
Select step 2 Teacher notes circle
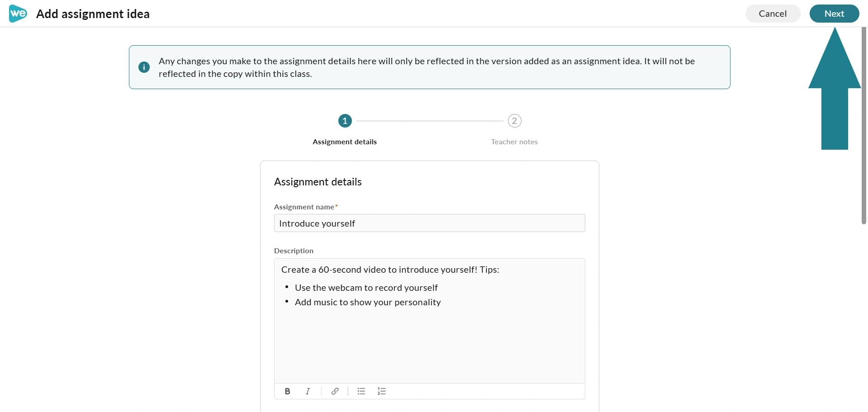coord(515,121)
